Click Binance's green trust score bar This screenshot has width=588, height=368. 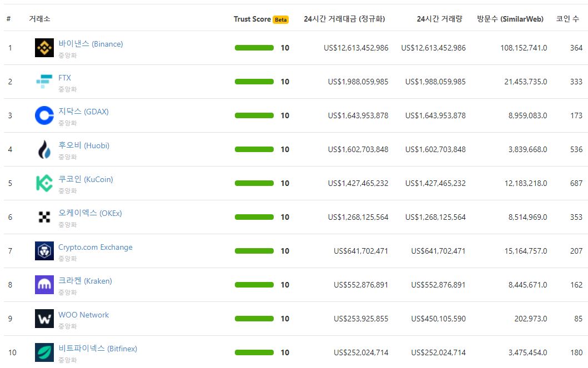tap(254, 48)
